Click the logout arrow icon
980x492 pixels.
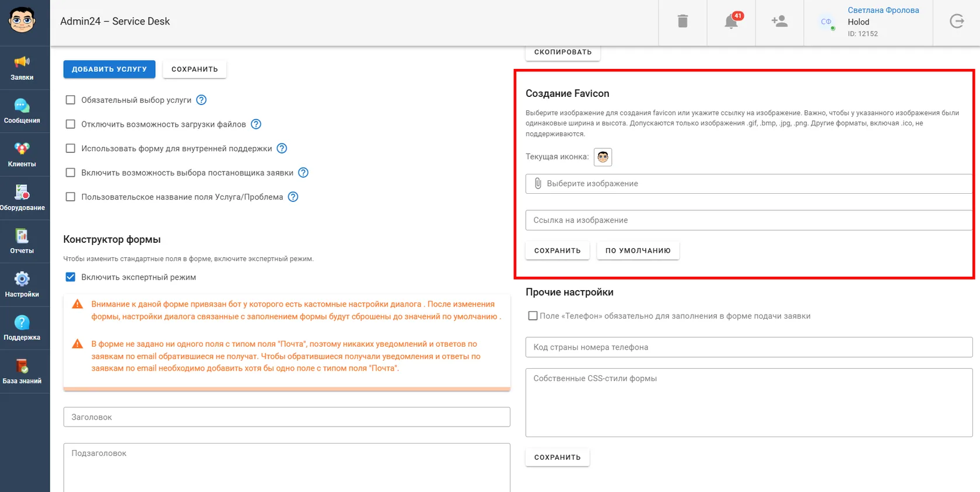(957, 22)
